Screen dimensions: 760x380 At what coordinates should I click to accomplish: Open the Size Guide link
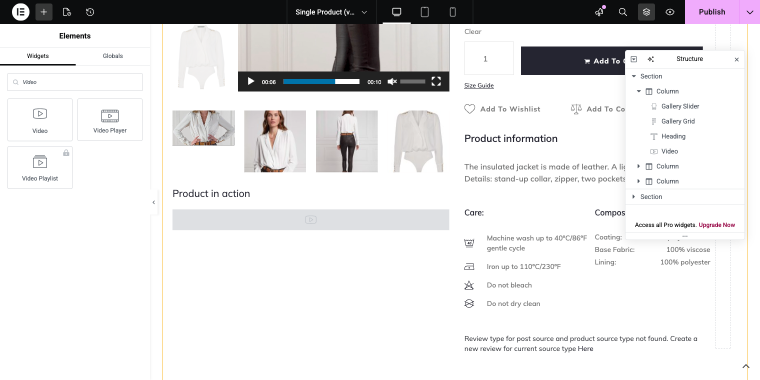point(479,85)
